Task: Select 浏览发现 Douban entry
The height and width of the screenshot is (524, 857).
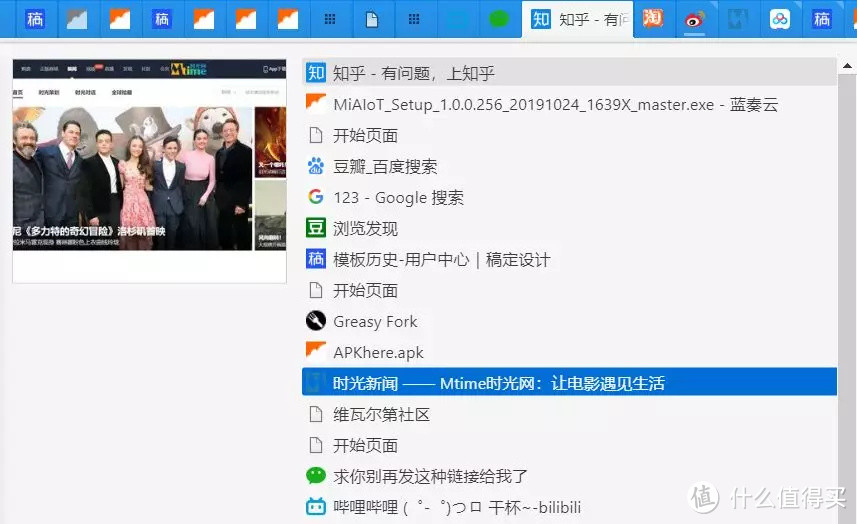Action: pos(569,228)
